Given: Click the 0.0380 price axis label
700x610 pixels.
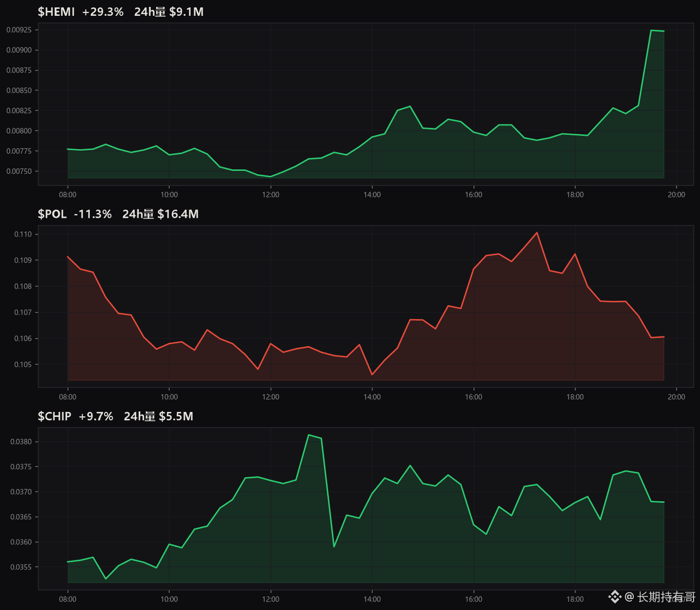Looking at the screenshot, I should point(21,442).
